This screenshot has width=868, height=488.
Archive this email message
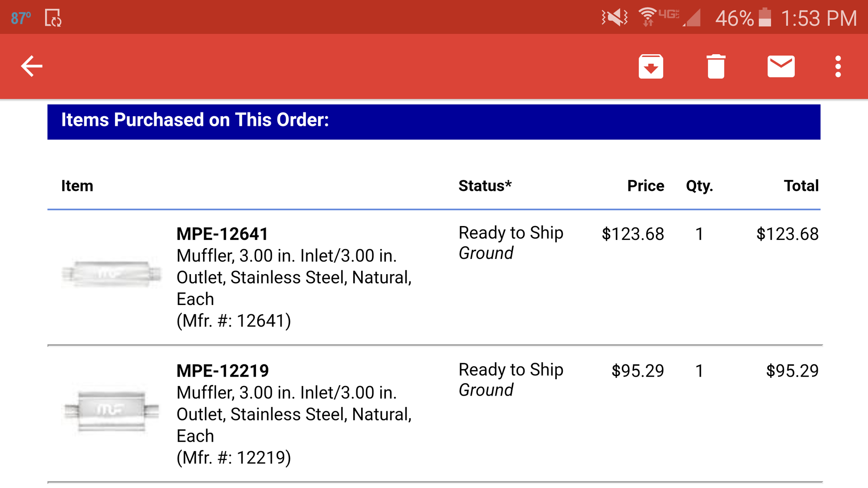pos(651,66)
